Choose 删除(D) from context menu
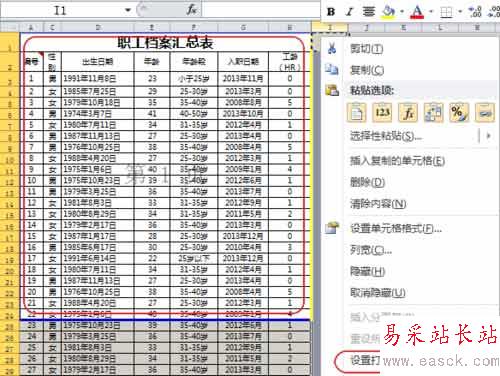The height and width of the screenshot is (376, 500). point(367,182)
